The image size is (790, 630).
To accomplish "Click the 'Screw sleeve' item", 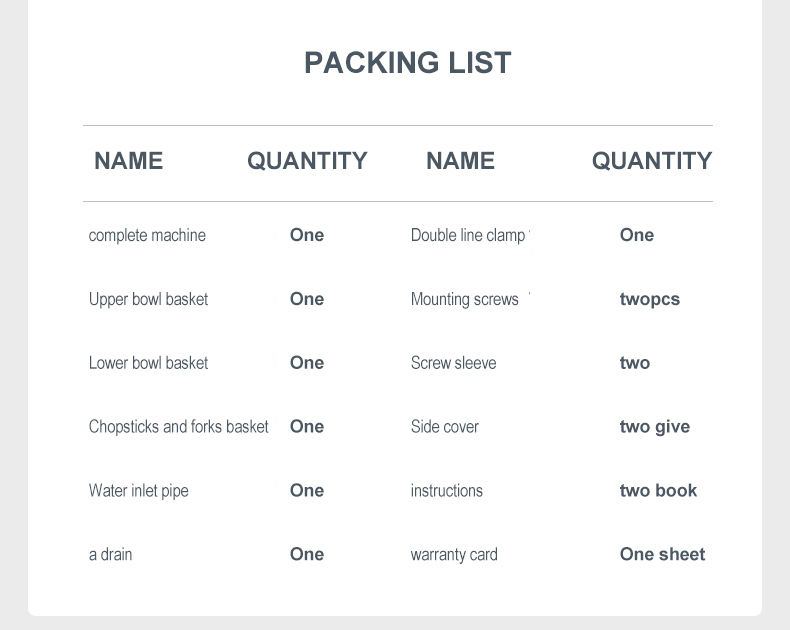I will click(453, 363).
